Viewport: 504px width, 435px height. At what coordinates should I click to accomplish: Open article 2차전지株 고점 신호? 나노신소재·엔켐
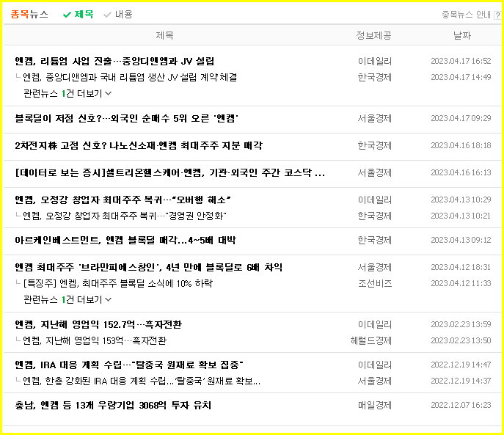click(x=139, y=146)
